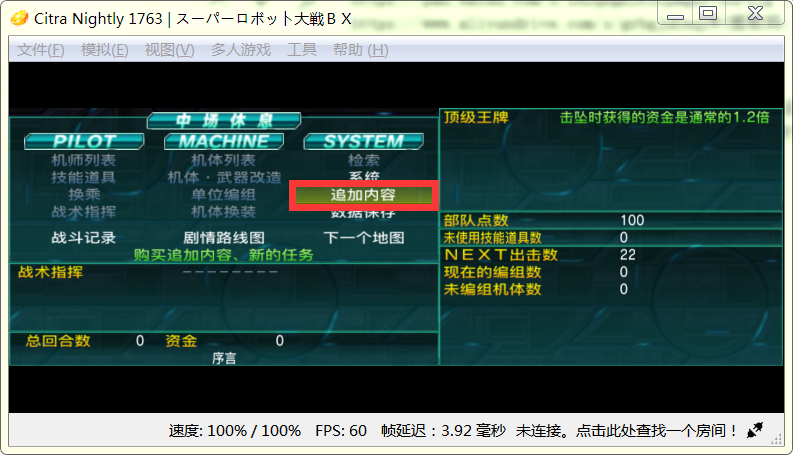Screen dimensions: 793x455
Task: Click the 未使用技能道具数 label
Action: [x=493, y=238]
